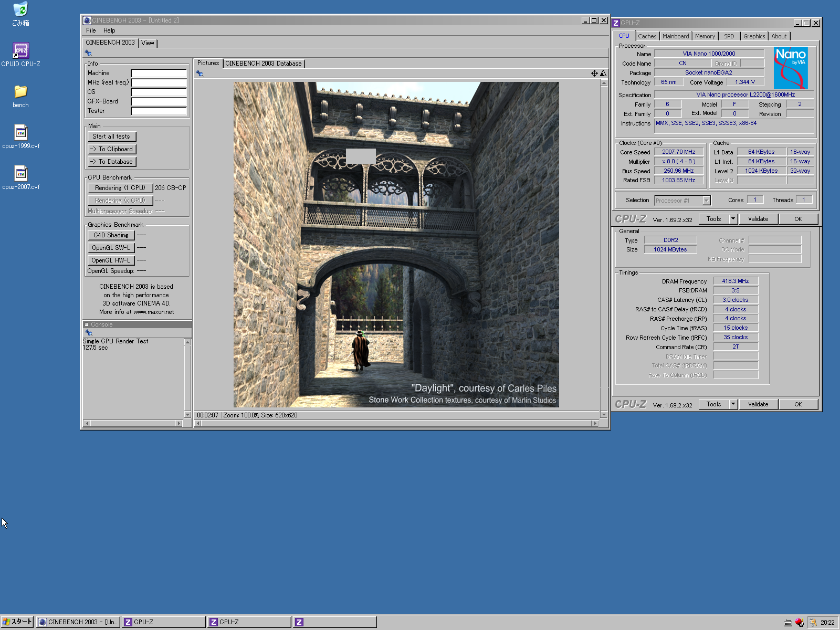Run OpenGL HW-L benchmark
The width and height of the screenshot is (840, 630).
pyautogui.click(x=111, y=260)
